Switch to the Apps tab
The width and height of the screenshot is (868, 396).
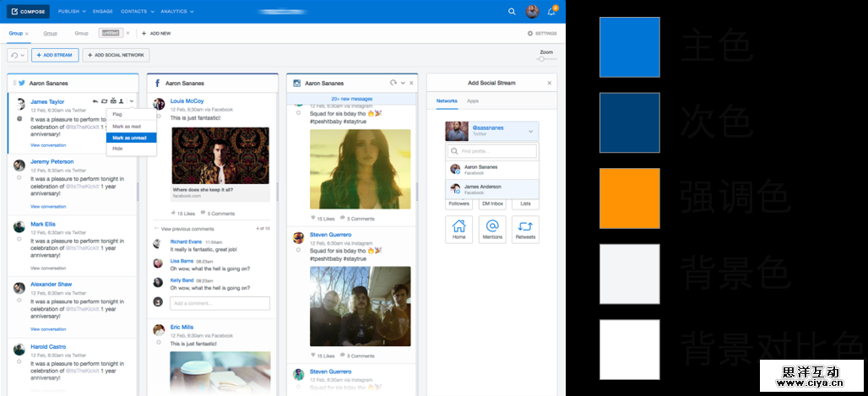473,101
